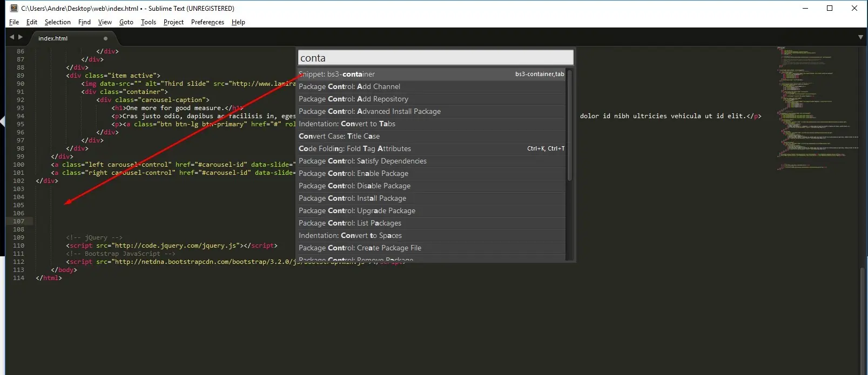Click the minimap code preview
The width and height of the screenshot is (868, 375).
click(x=817, y=108)
